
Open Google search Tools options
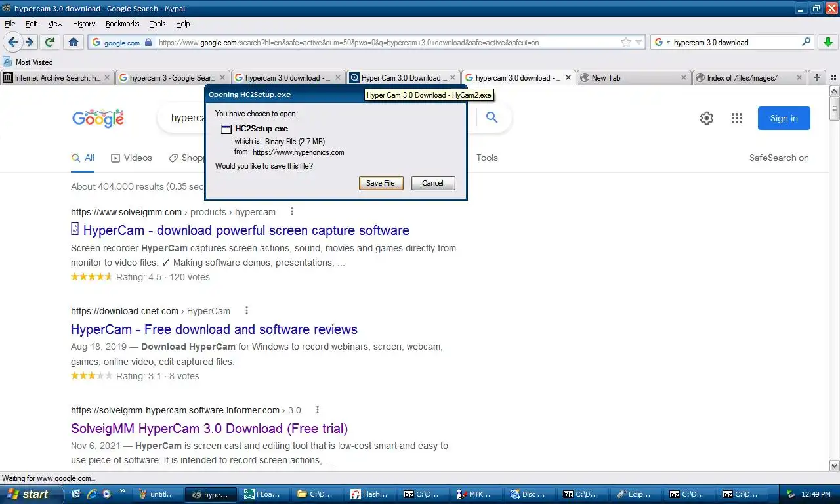point(487,158)
